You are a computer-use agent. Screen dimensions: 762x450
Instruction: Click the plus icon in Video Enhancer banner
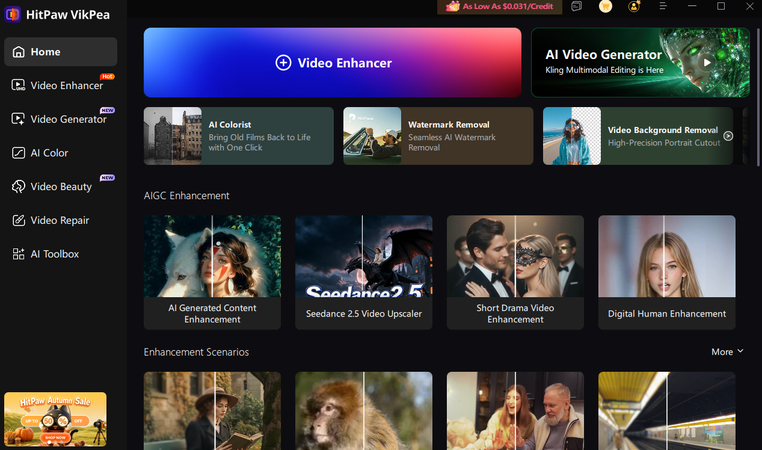point(283,63)
